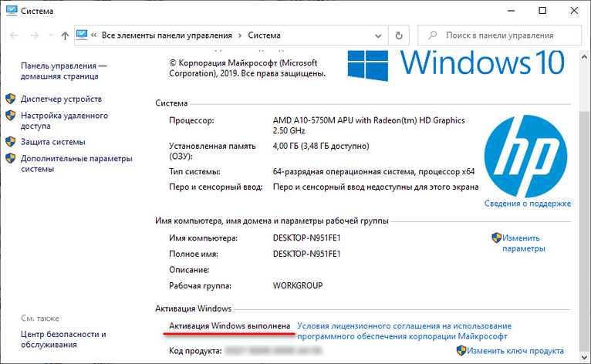The height and width of the screenshot is (364, 591).
Task: Open Сведения о поддержке link
Action: click(x=527, y=204)
